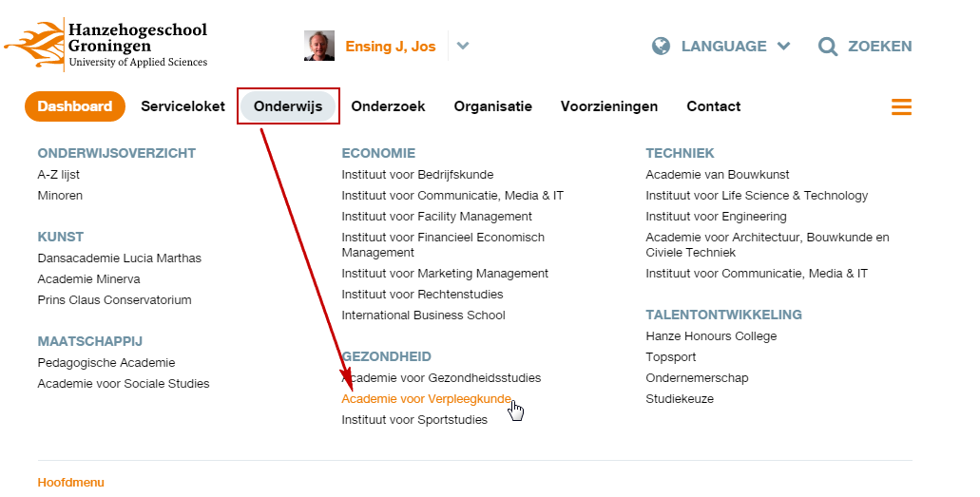Click the Hoofdmenu link

70,482
